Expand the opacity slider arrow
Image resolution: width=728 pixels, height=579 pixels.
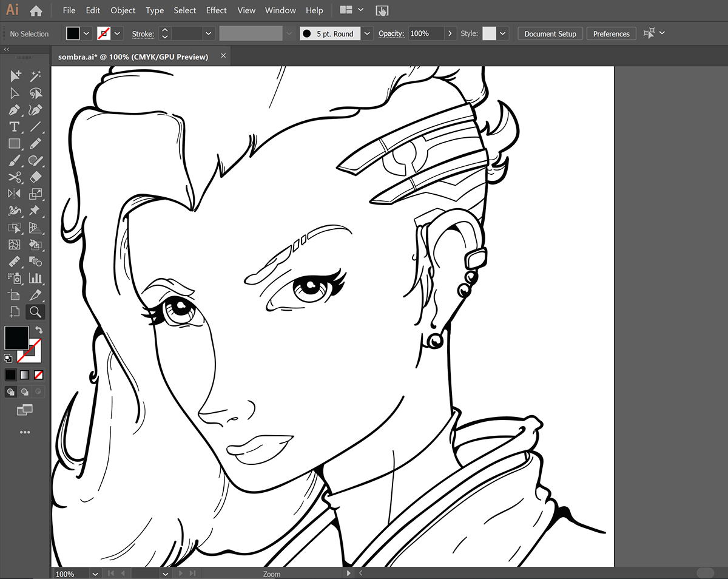450,33
